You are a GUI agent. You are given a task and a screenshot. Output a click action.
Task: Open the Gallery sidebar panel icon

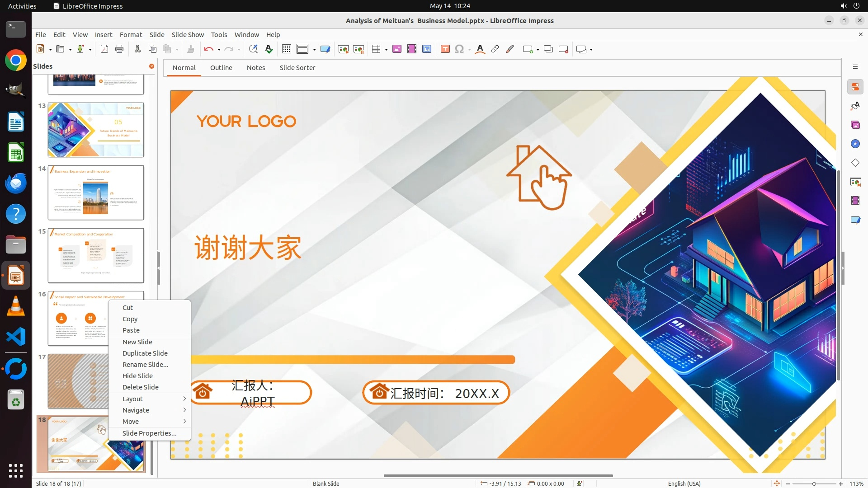(855, 125)
